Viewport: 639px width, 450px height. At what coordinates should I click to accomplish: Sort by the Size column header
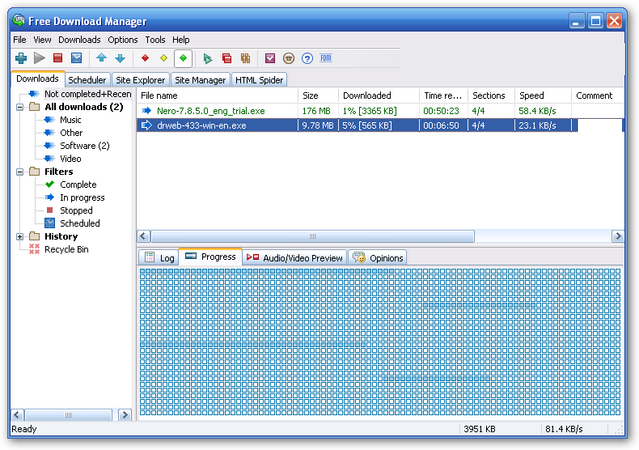coord(318,96)
